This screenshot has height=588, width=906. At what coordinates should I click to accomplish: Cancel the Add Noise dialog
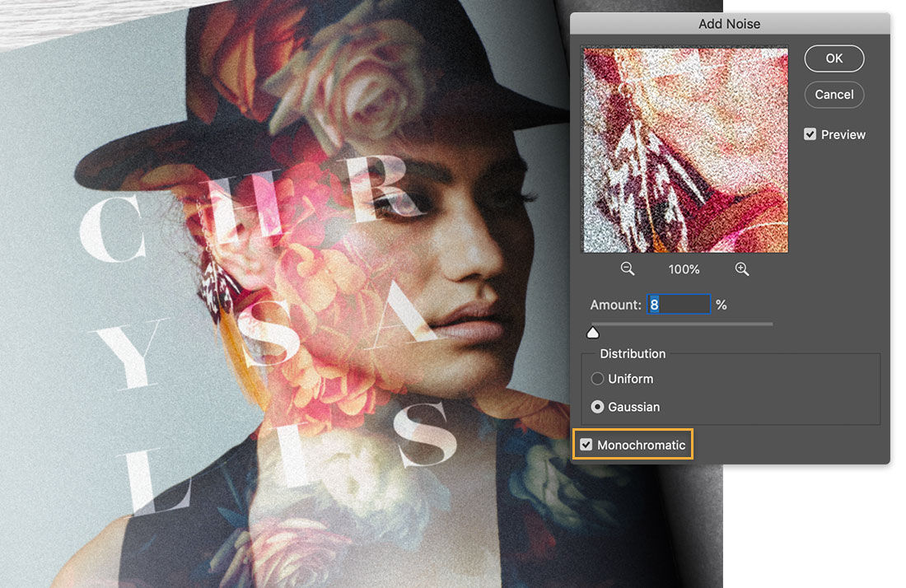coord(834,94)
